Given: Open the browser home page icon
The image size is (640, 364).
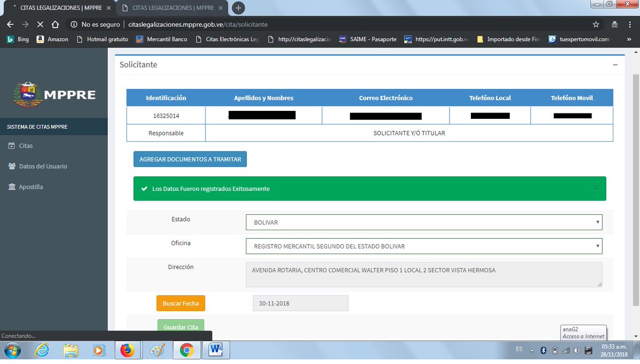Looking at the screenshot, I should click(55, 25).
